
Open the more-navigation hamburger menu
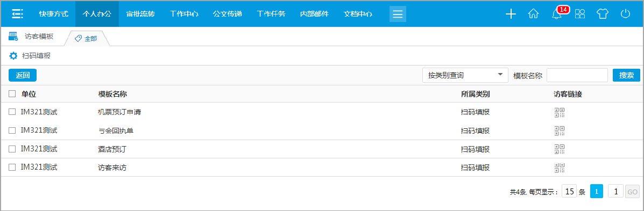398,14
